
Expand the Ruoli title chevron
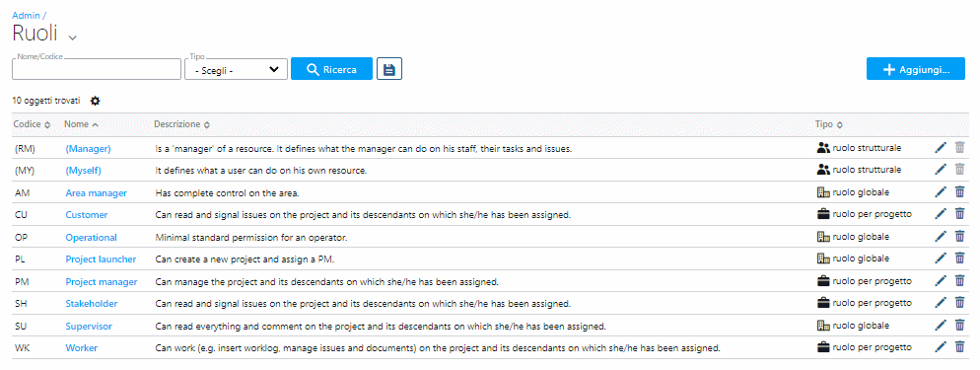click(x=73, y=37)
